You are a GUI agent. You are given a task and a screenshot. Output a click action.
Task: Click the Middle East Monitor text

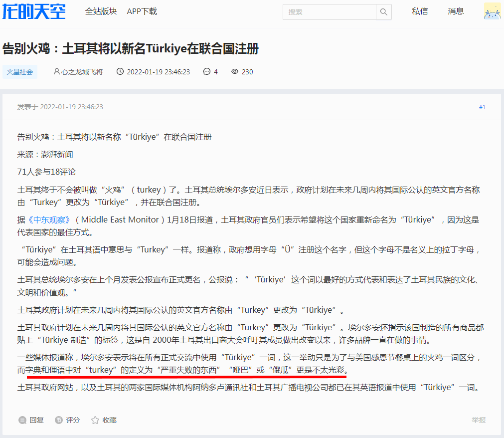tap(120, 219)
